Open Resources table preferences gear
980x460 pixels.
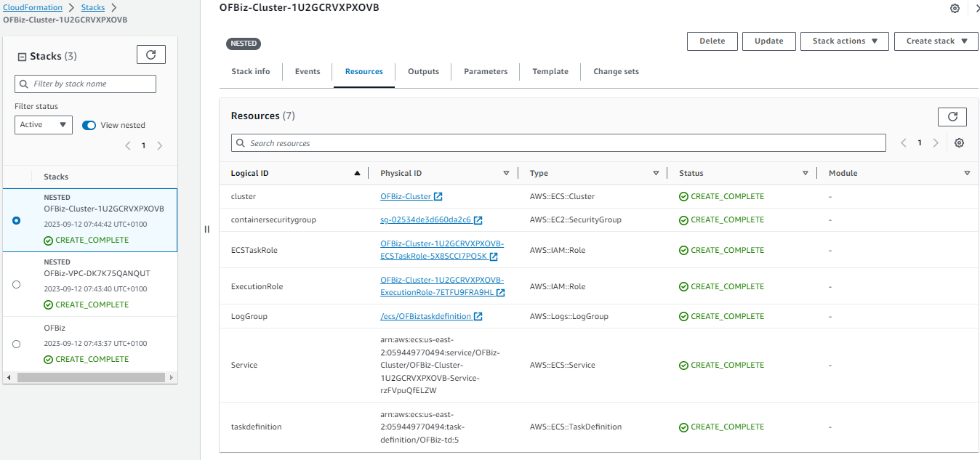point(959,143)
